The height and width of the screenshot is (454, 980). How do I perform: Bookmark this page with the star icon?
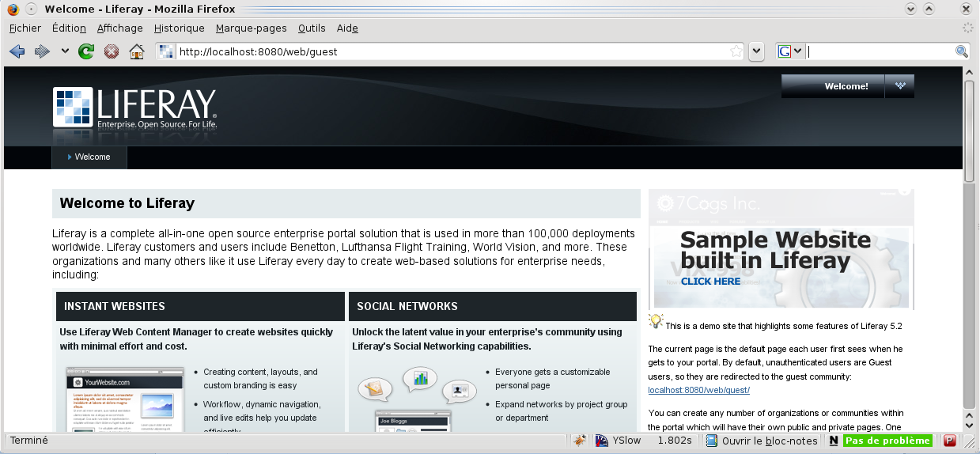(736, 51)
